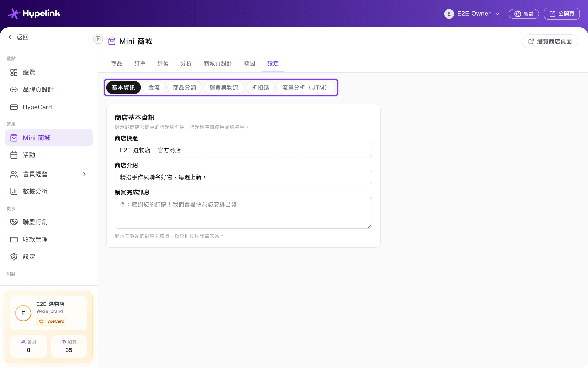The image size is (588, 368).
Task: Select the 金流 sub-tab
Action: [154, 88]
